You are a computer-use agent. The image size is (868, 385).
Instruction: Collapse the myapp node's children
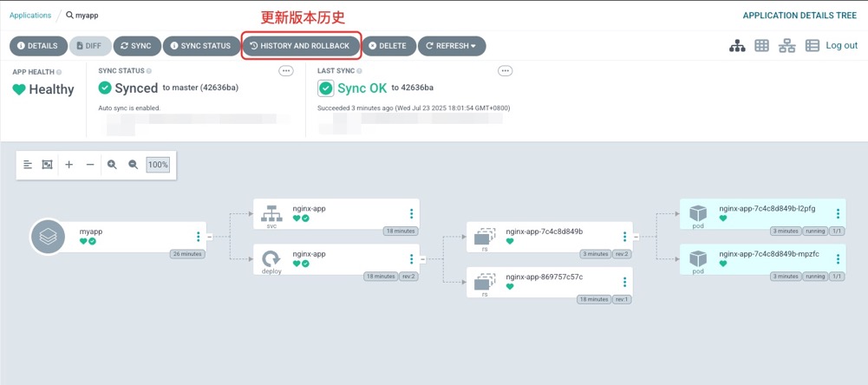pyautogui.click(x=210, y=237)
